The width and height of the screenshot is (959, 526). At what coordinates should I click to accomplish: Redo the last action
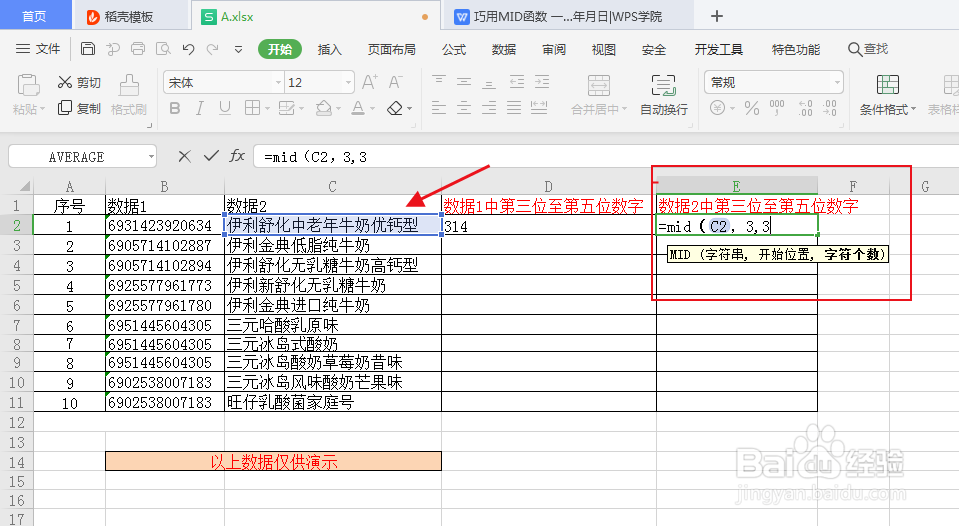pos(212,49)
